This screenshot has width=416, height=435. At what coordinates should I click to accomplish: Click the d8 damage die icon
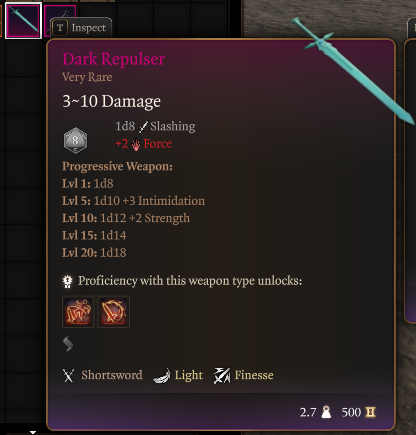coord(75,140)
